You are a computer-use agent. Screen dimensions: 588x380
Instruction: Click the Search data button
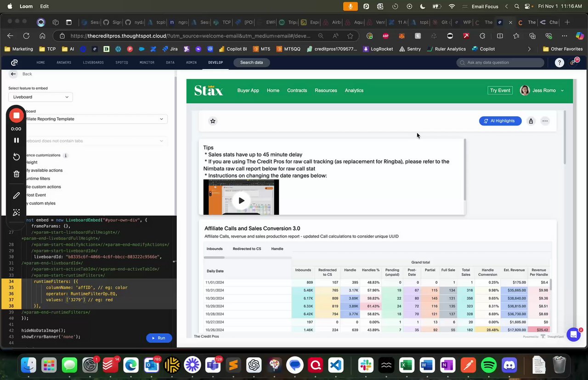click(252, 62)
